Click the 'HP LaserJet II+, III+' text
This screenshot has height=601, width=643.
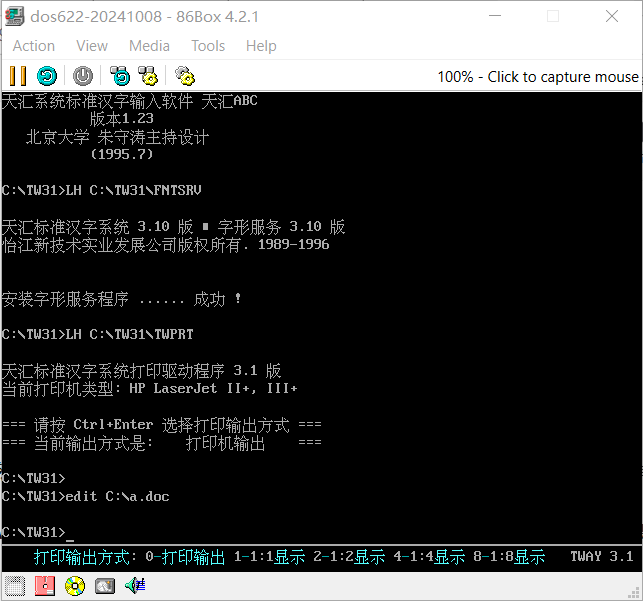click(213, 388)
